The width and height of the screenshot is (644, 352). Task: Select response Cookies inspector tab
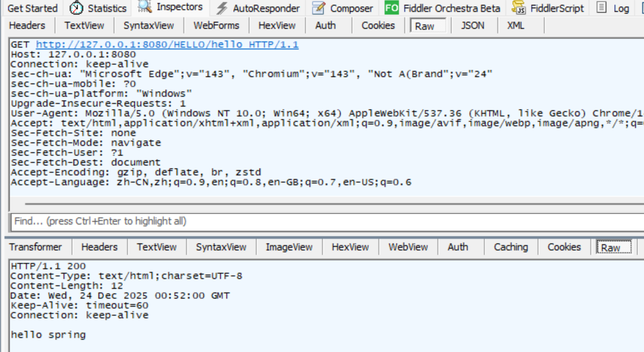click(x=564, y=247)
